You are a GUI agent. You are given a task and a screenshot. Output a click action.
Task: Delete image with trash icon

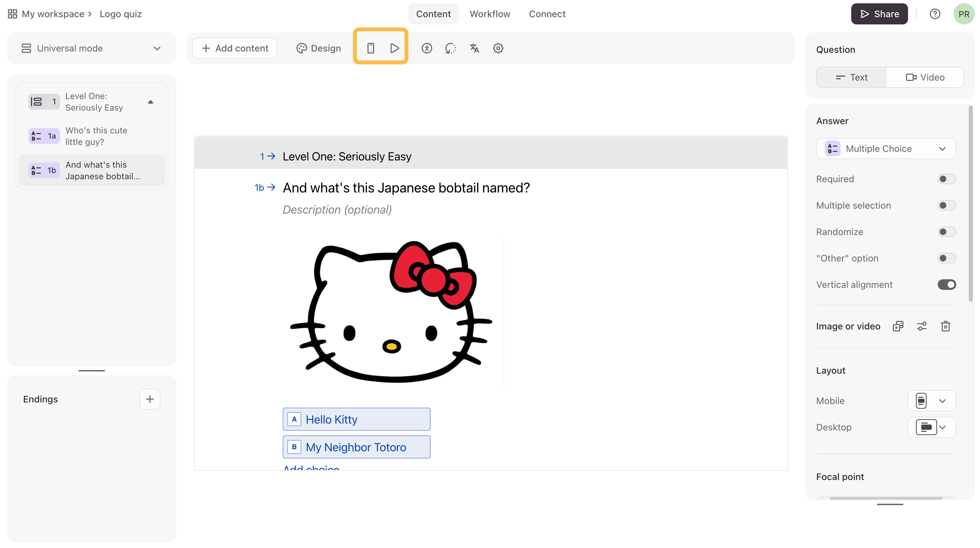pos(945,326)
